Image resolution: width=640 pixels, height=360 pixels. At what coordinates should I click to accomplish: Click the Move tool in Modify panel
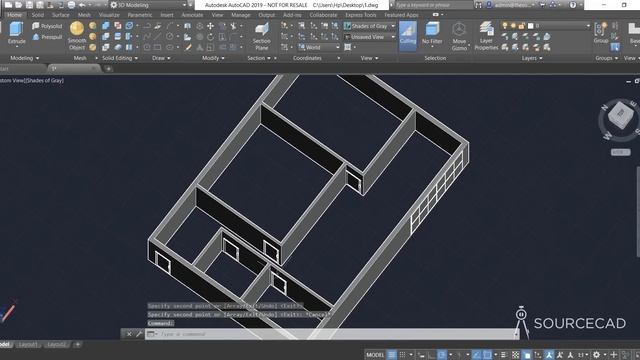(210, 26)
